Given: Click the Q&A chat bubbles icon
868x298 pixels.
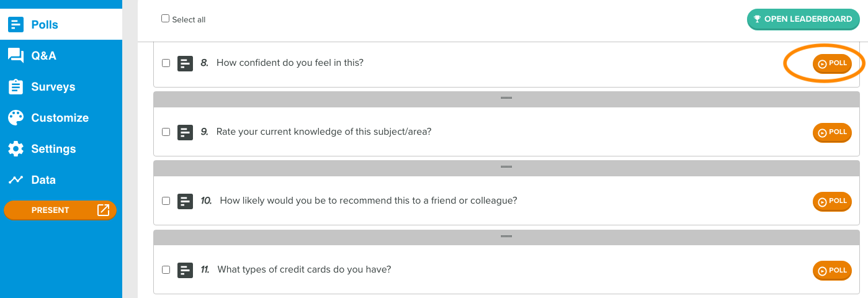Looking at the screenshot, I should click(x=16, y=56).
